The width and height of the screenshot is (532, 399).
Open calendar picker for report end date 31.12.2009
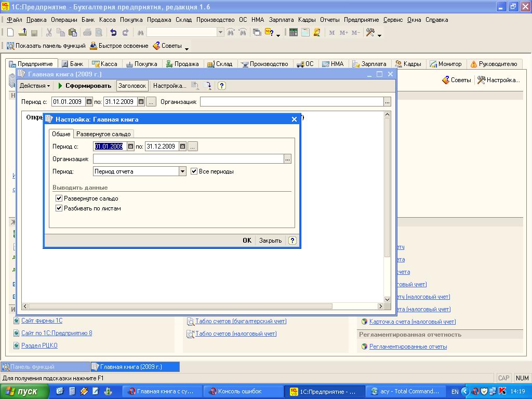click(x=141, y=101)
